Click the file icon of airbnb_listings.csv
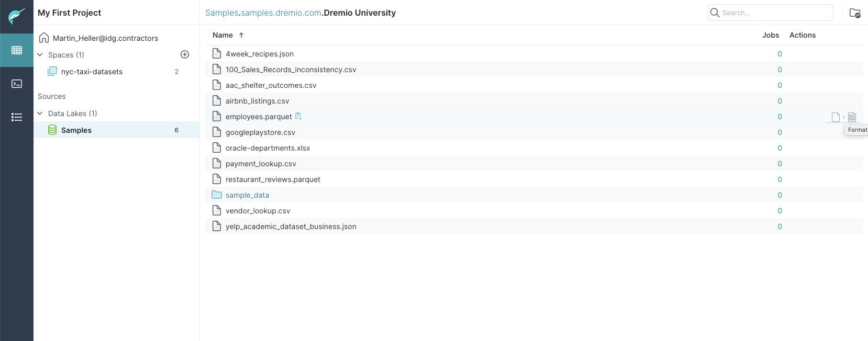Image resolution: width=868 pixels, height=341 pixels. click(x=217, y=100)
